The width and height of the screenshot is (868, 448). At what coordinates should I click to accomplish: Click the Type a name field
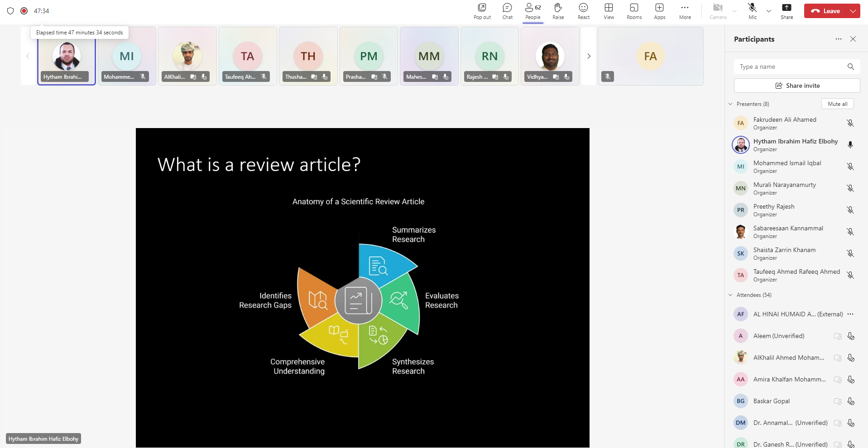pos(792,67)
